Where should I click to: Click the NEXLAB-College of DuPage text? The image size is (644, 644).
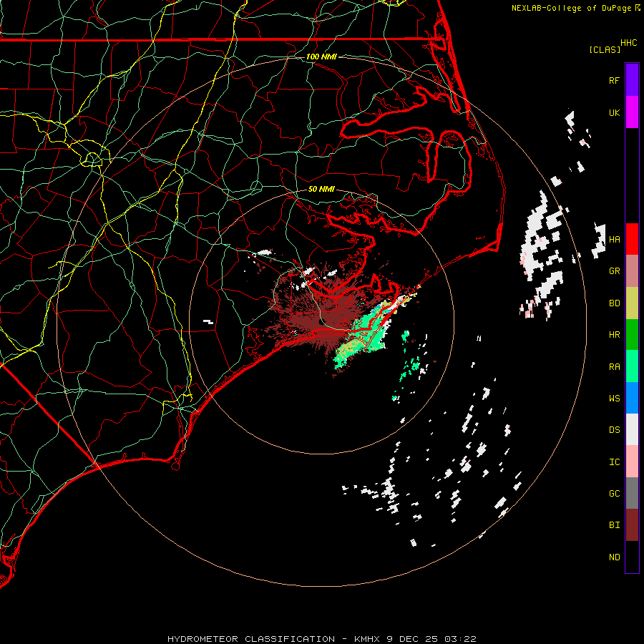coord(571,8)
